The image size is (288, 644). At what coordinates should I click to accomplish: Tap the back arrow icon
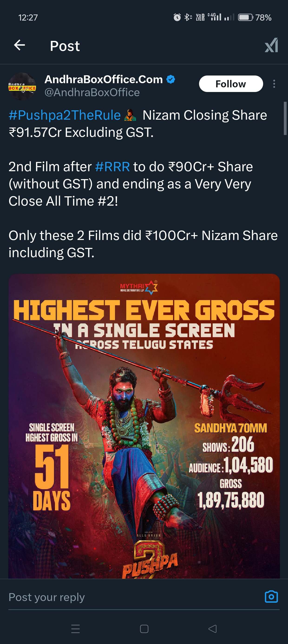click(20, 46)
